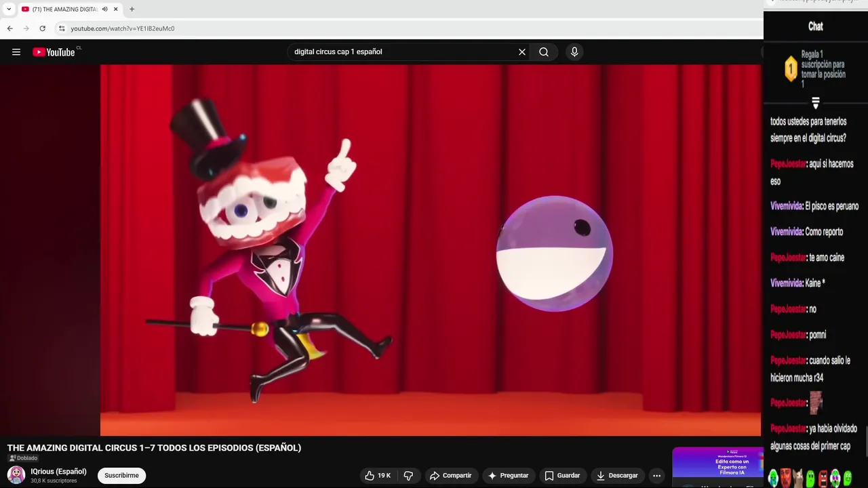Viewport: 868px width, 488px height.
Task: Open a new browser tab with plus
Action: tap(132, 9)
